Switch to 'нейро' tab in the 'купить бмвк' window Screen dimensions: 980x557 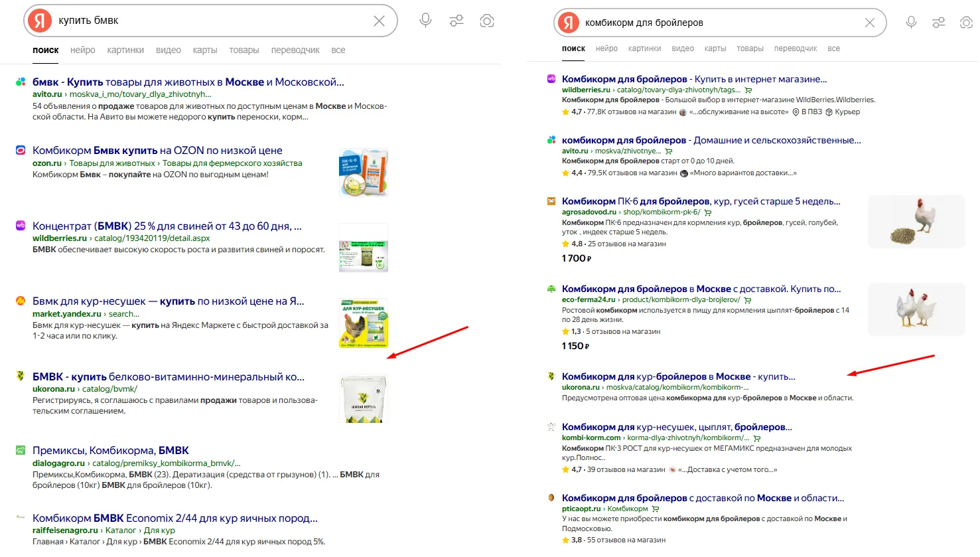pos(83,50)
